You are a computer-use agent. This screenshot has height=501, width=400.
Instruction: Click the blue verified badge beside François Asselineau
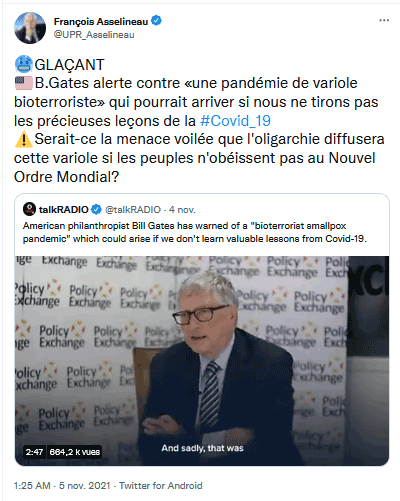tap(156, 21)
